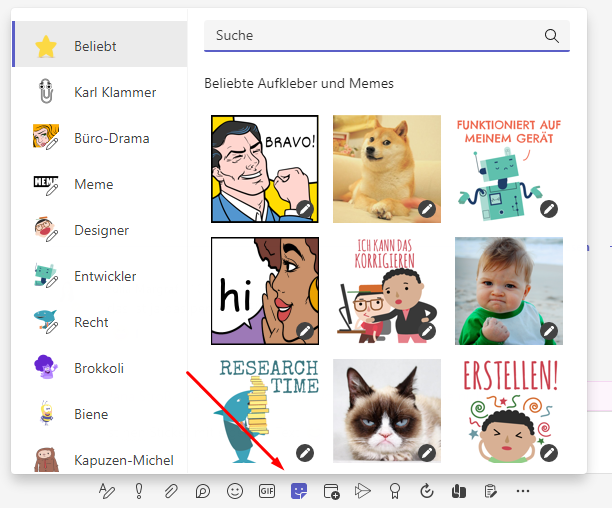Open the emoji picker smiley icon

(235, 491)
